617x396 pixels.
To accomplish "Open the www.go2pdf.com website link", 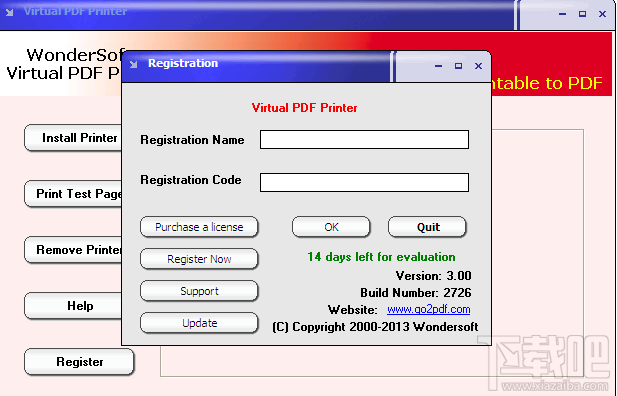I will (x=429, y=309).
